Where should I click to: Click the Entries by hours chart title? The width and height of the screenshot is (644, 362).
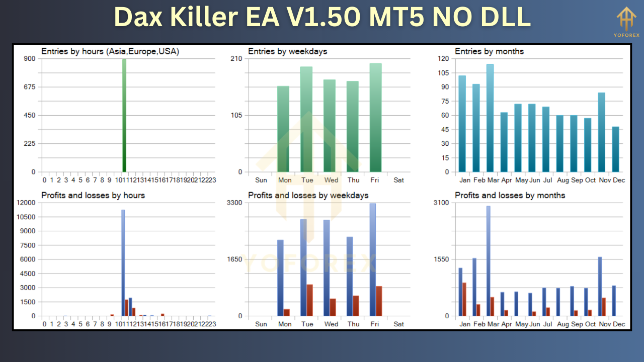[111, 51]
